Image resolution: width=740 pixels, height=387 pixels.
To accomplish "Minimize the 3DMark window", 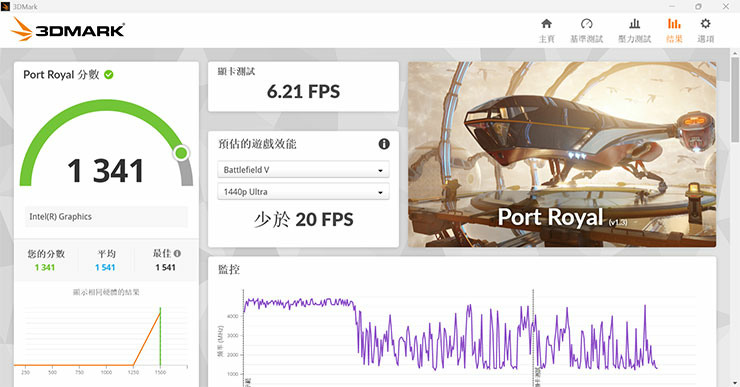I will (672, 6).
